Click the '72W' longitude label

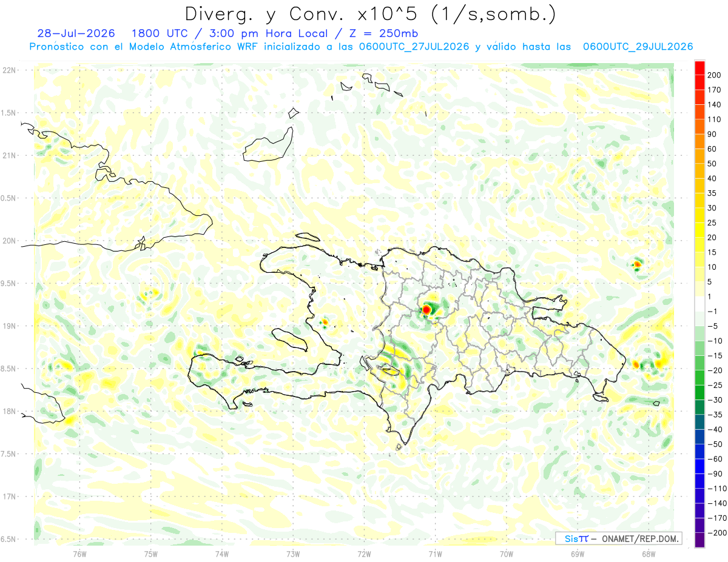tap(364, 554)
